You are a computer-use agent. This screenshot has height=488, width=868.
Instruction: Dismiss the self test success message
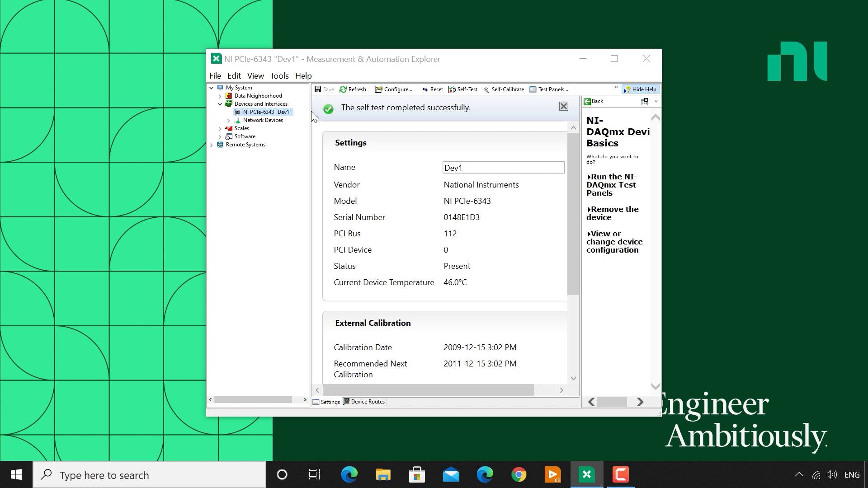tap(563, 106)
